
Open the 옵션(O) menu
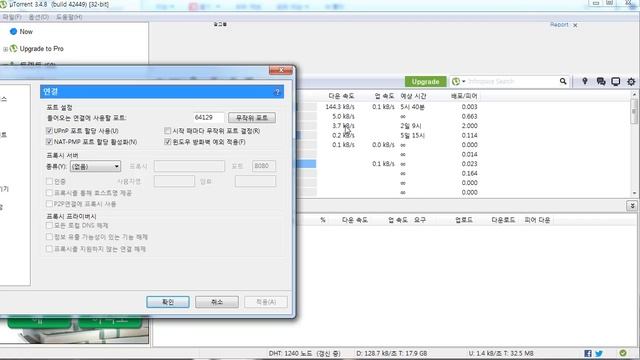point(39,17)
